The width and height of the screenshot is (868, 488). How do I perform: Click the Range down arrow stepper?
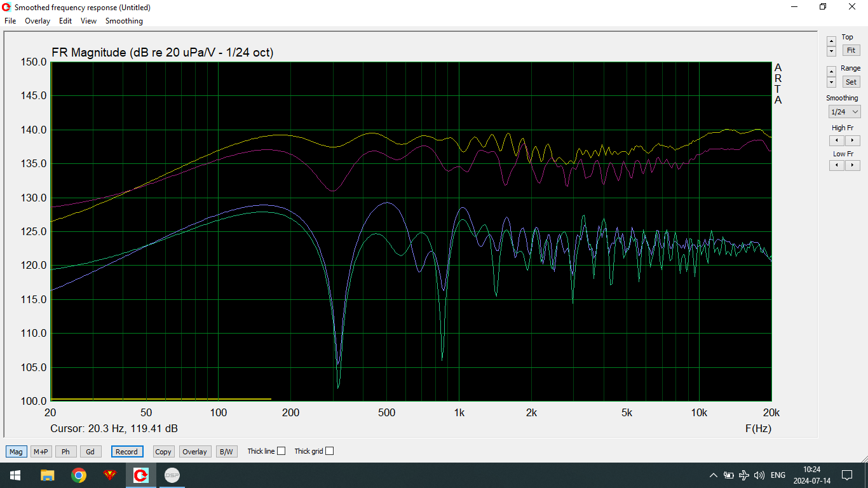(831, 82)
